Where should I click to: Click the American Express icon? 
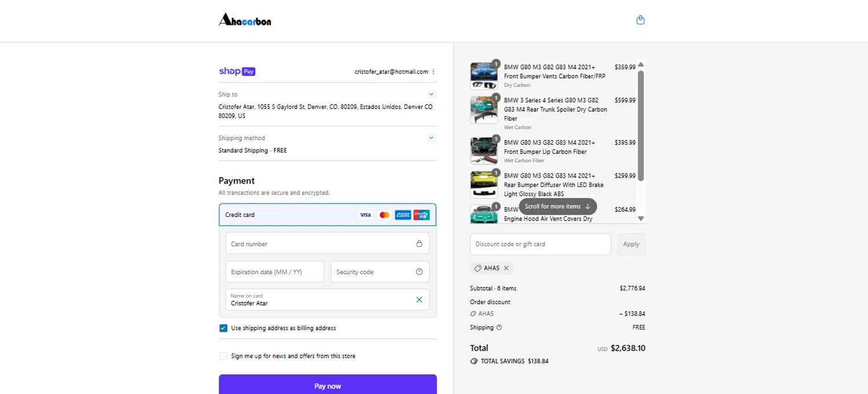click(403, 215)
